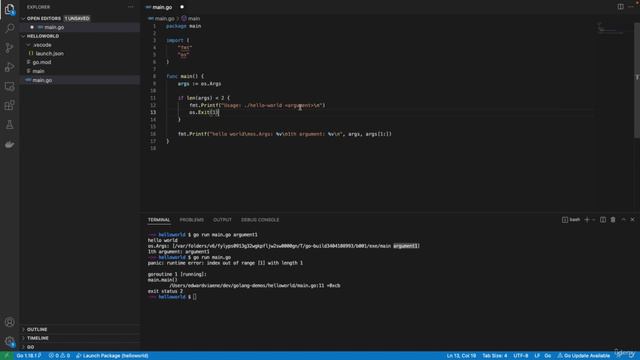This screenshot has width=640, height=360.
Task: Select the main.go editor tab
Action: [162, 7]
